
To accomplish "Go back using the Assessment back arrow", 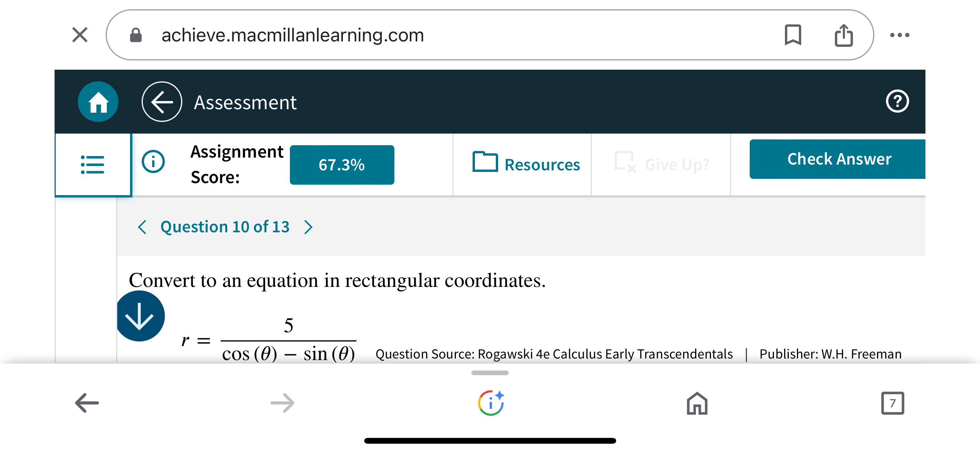I will [x=161, y=101].
